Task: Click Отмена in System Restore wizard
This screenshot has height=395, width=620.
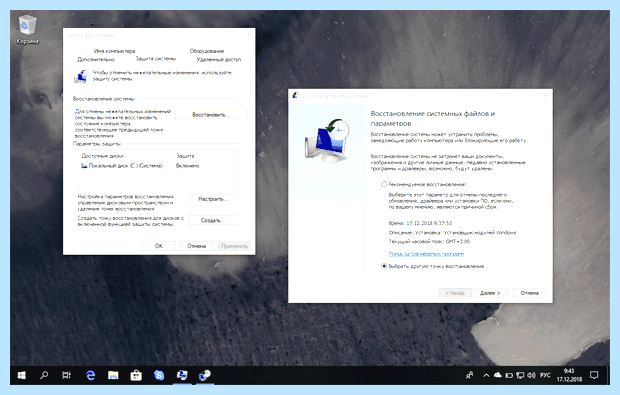Action: click(x=529, y=293)
